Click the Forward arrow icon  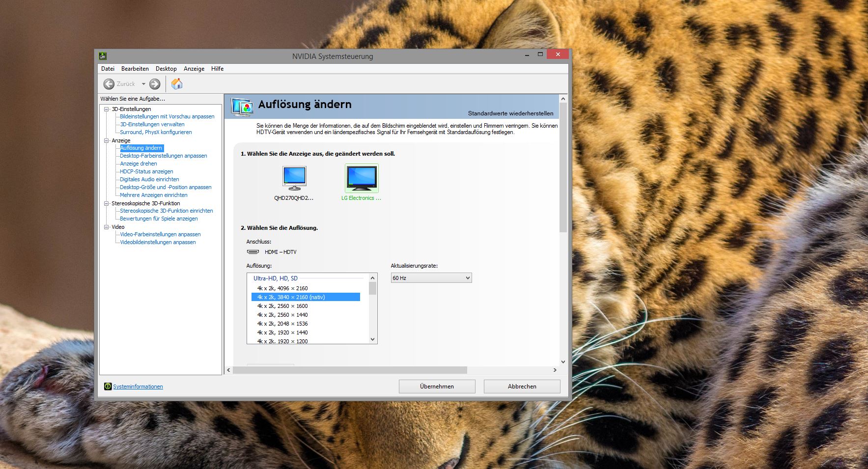tap(155, 84)
